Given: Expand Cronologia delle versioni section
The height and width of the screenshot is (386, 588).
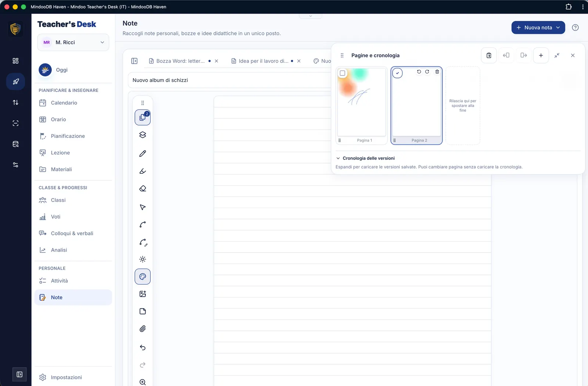Looking at the screenshot, I should 365,158.
